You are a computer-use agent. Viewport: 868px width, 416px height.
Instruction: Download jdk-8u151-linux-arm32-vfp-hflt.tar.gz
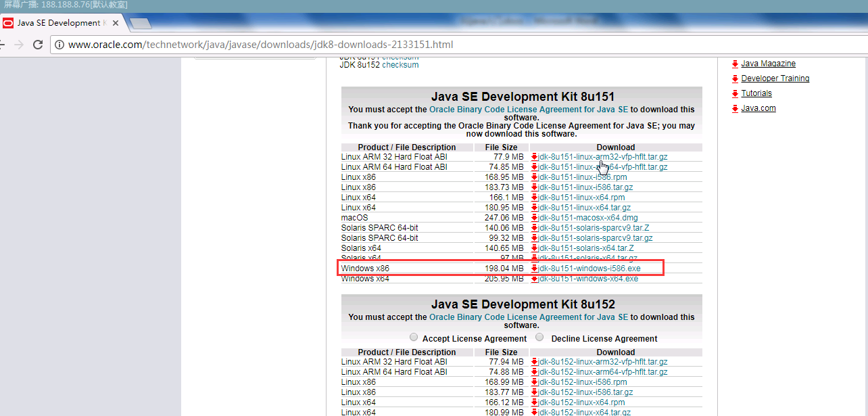point(603,157)
